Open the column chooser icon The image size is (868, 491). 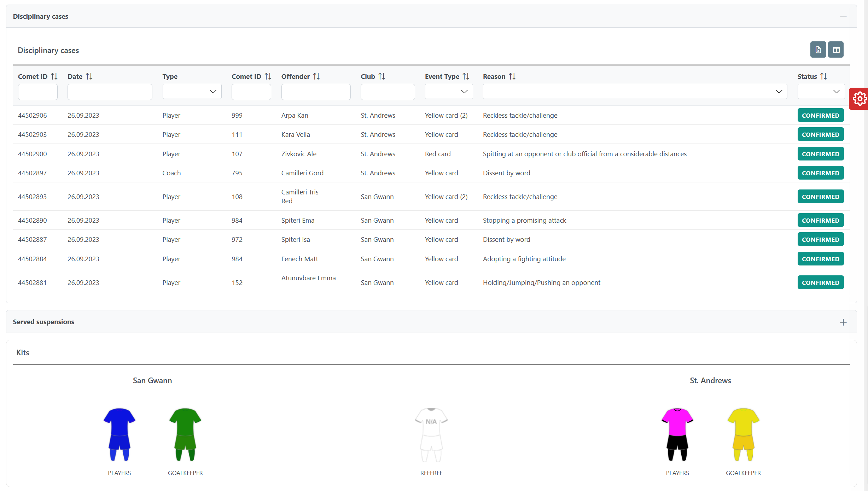point(836,50)
